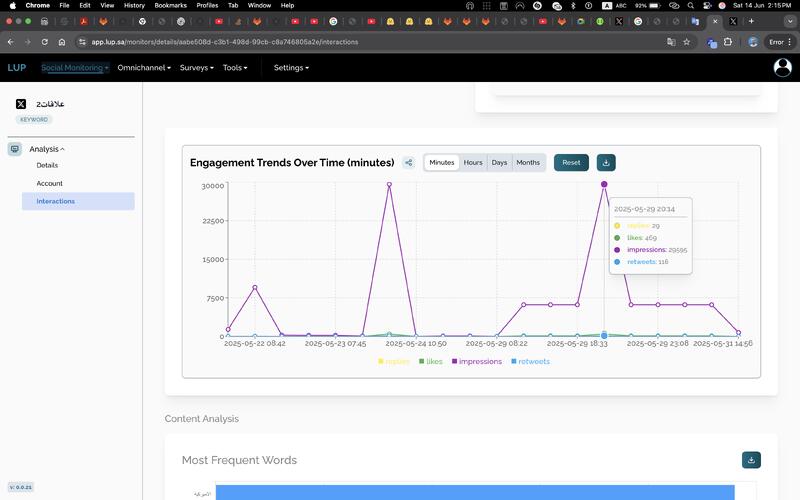The width and height of the screenshot is (800, 500).
Task: Select the Interactions sidebar item
Action: pos(78,201)
